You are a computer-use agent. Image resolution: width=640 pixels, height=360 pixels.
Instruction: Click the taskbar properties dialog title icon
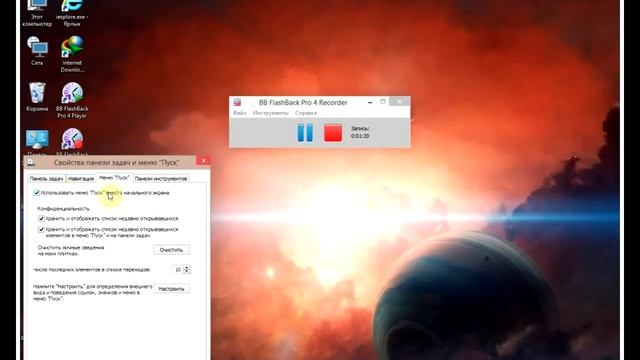[x=31, y=162]
